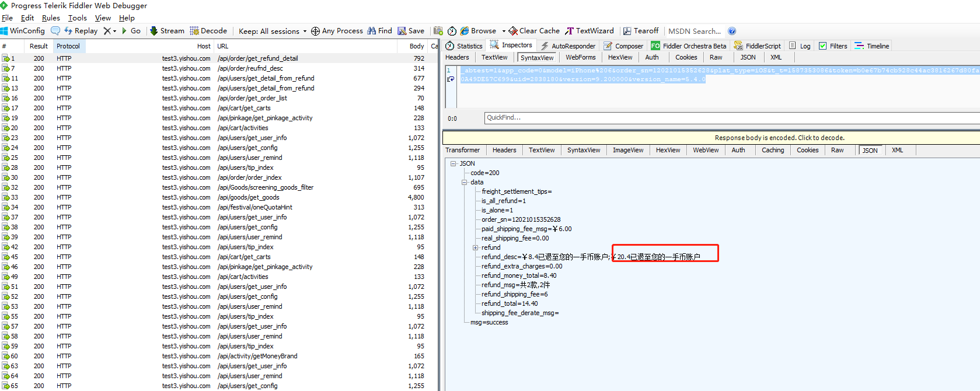Click Tearoff to detach inspectors
The height and width of the screenshot is (391, 980).
click(640, 31)
